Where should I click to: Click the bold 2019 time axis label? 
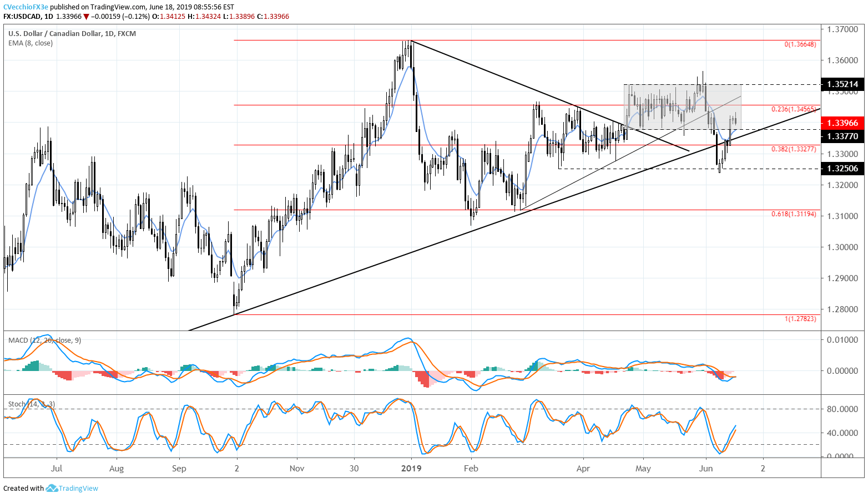[x=411, y=468]
